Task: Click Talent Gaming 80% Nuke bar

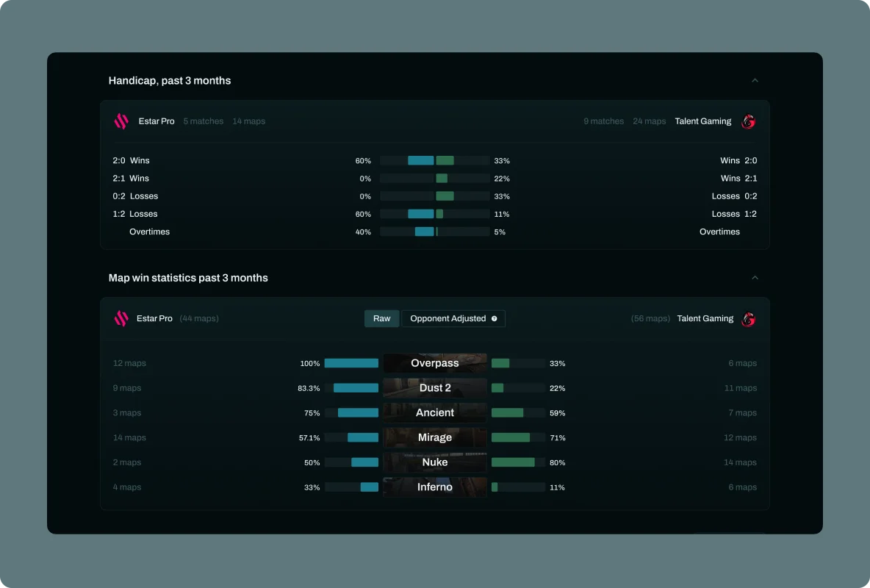Action: point(513,462)
